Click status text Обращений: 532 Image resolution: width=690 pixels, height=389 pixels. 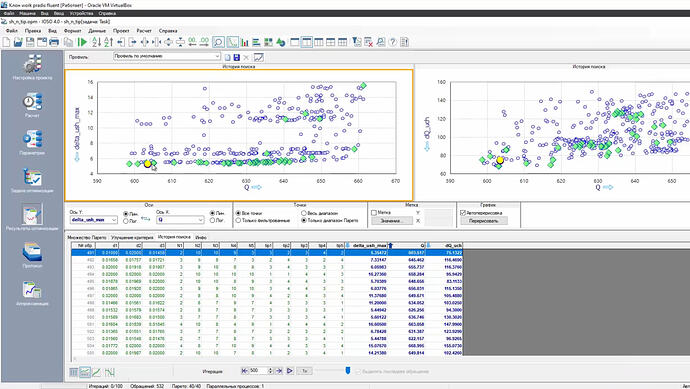tap(147, 386)
